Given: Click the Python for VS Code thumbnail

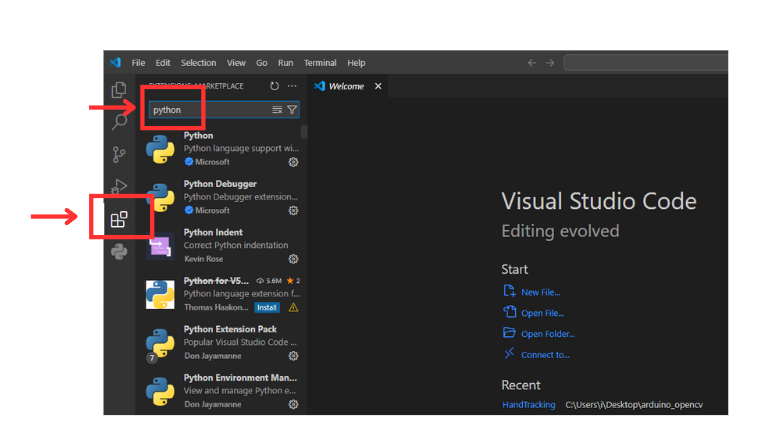Looking at the screenshot, I should point(160,294).
